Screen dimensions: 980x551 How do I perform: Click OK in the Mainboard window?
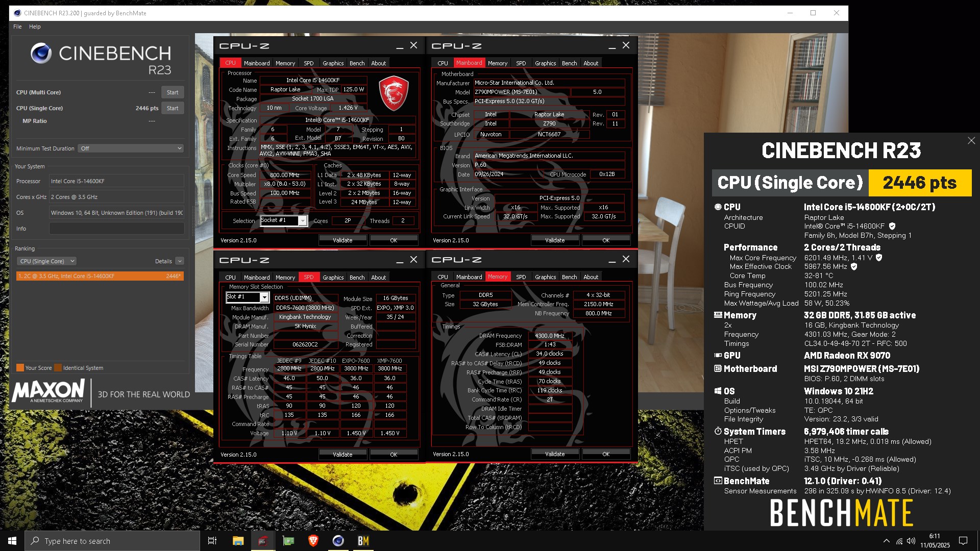(606, 240)
